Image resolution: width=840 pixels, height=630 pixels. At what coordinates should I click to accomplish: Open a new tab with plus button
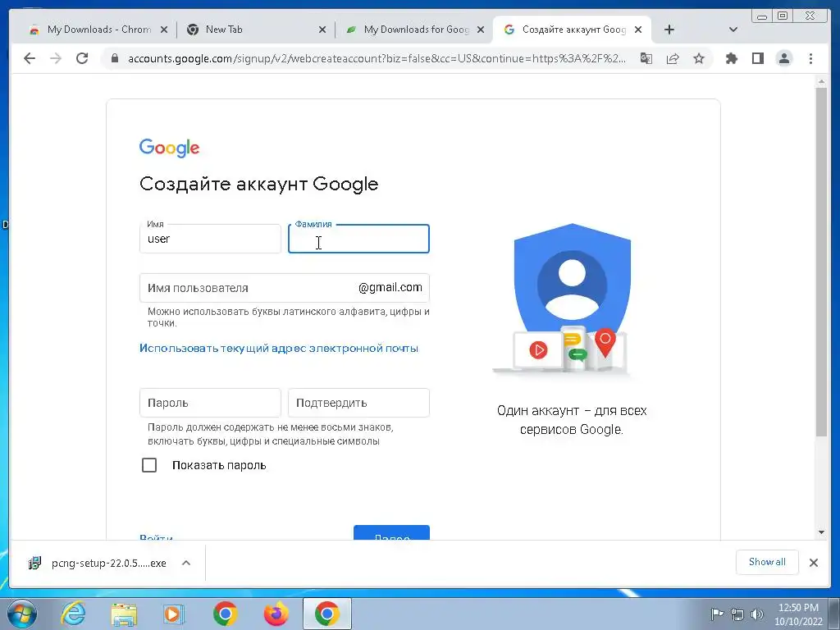click(x=669, y=30)
